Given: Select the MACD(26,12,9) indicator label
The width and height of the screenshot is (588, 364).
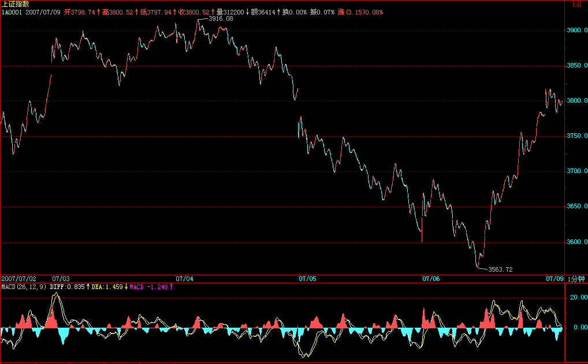Looking at the screenshot, I should [24, 286].
